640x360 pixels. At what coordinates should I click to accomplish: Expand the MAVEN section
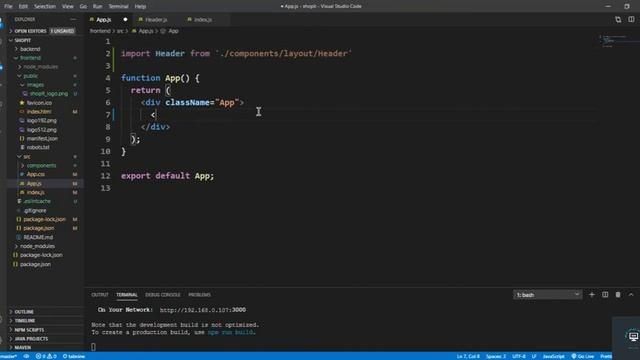tap(45, 347)
